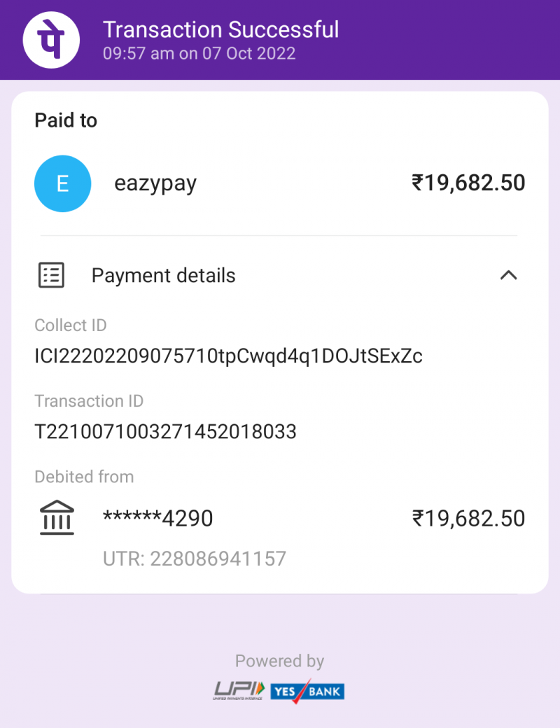560x728 pixels.
Task: Select the Payment details header label
Action: (163, 275)
